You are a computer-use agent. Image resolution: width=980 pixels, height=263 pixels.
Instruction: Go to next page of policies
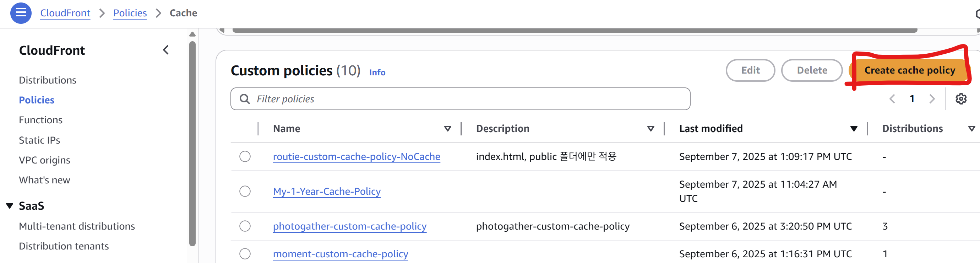point(932,99)
